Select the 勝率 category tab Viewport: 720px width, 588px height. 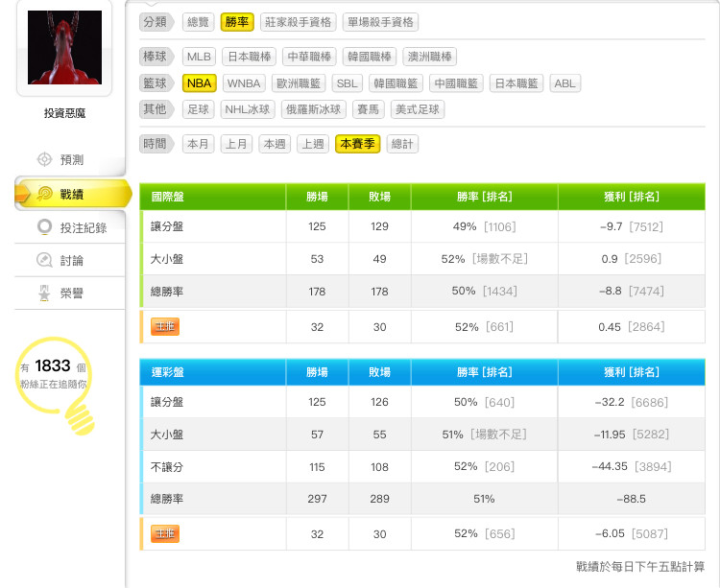237,22
